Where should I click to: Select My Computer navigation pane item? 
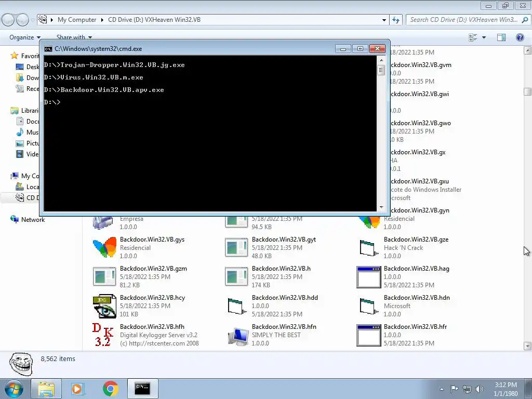[x=25, y=176]
